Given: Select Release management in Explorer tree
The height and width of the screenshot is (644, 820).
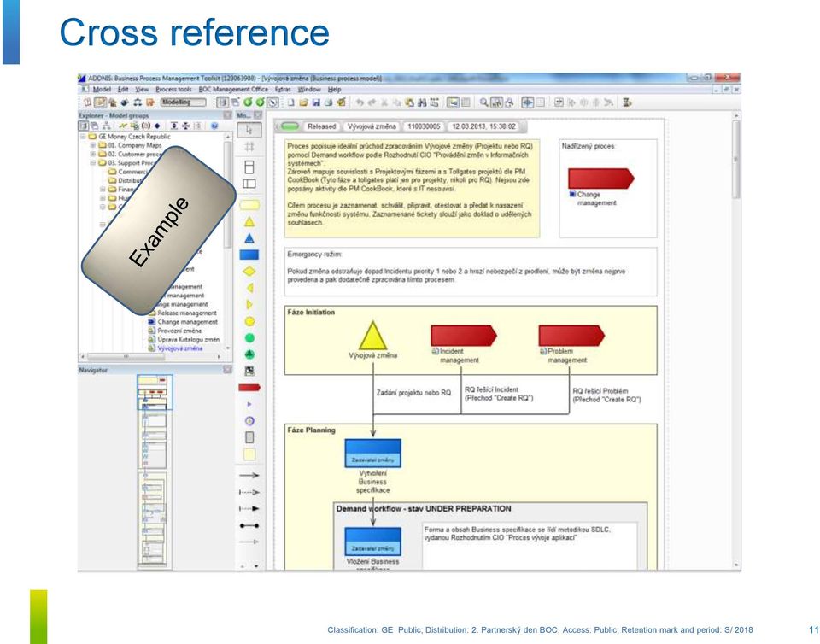Looking at the screenshot, I should [x=187, y=313].
